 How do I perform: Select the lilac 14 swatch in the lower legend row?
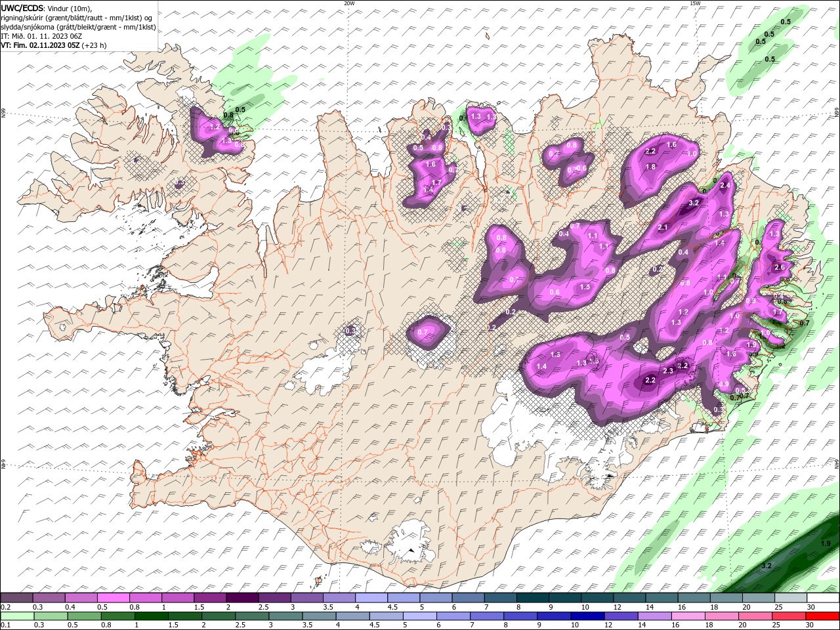[x=654, y=616]
